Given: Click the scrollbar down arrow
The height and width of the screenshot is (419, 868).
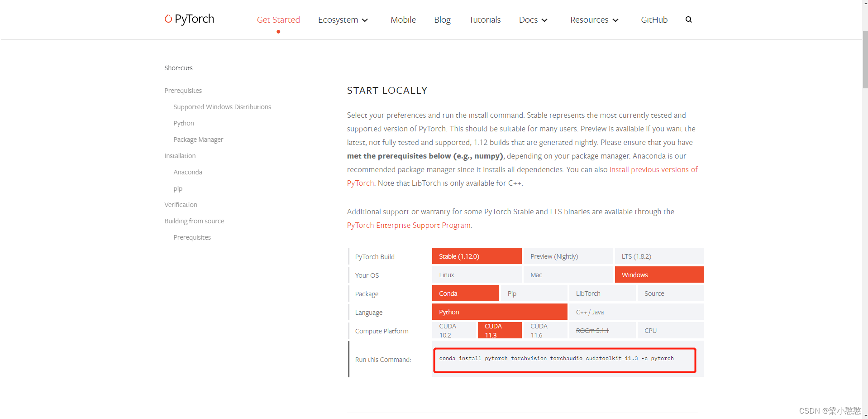Looking at the screenshot, I should coord(865,415).
